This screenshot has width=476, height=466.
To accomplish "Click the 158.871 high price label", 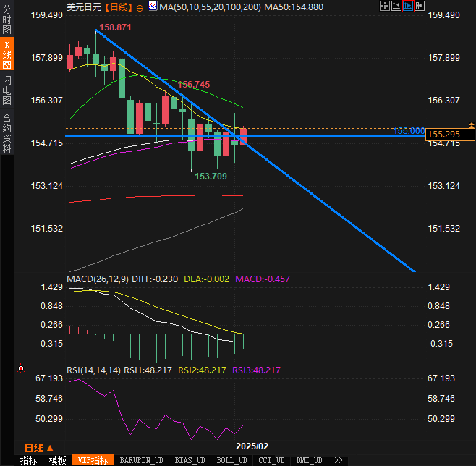I will 115,27.
